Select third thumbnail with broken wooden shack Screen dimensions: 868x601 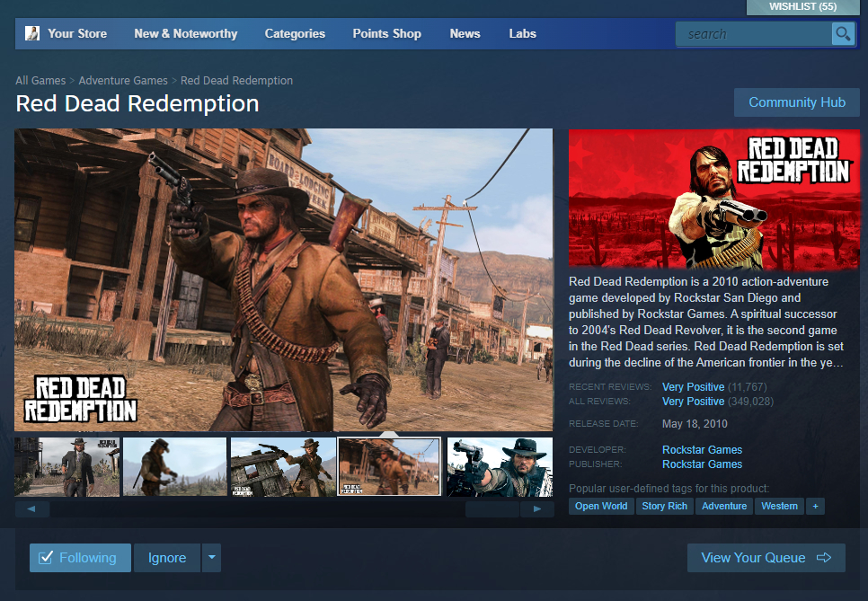coord(283,467)
